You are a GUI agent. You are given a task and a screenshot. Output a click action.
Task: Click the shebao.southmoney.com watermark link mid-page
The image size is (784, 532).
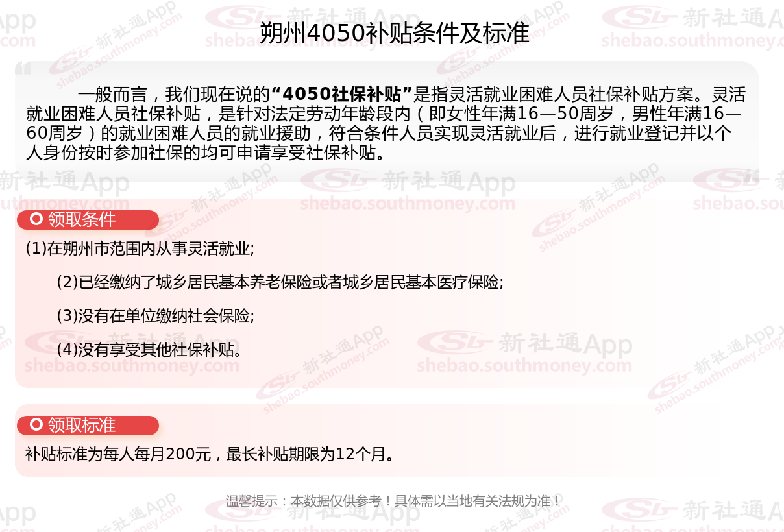coord(408,204)
